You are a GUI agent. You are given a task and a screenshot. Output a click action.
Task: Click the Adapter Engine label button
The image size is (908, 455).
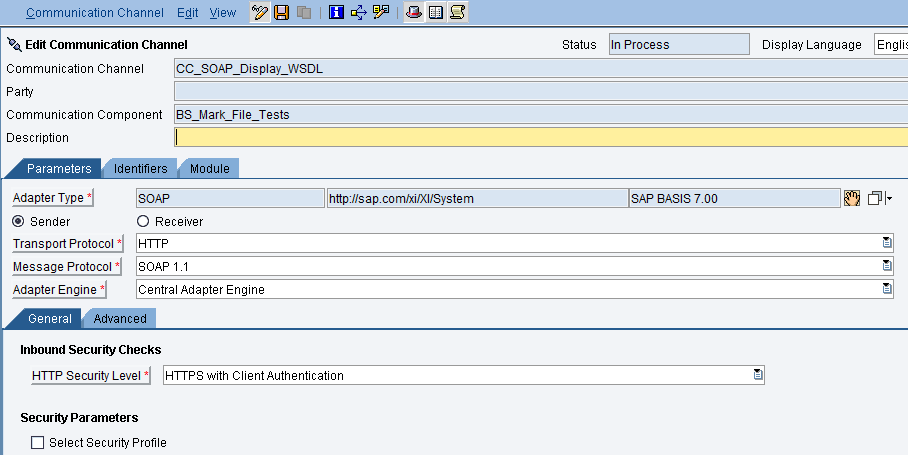pyautogui.click(x=59, y=289)
